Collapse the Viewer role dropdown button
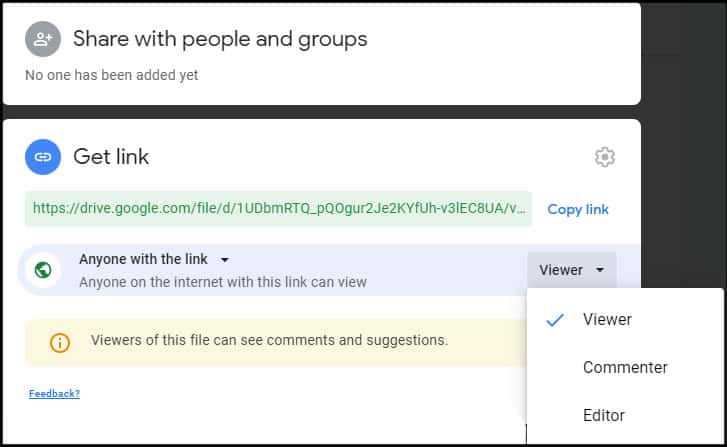727x447 pixels. (x=572, y=270)
